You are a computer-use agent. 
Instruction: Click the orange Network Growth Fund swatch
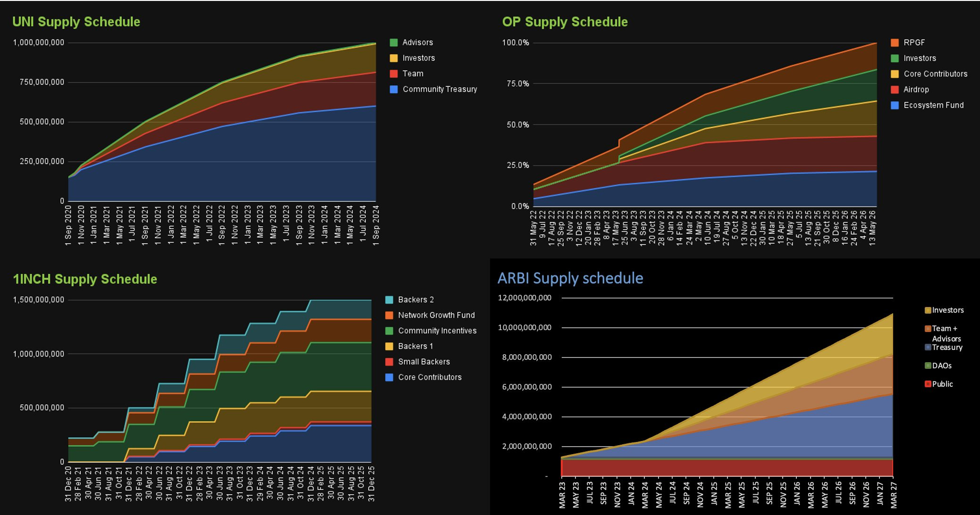tap(389, 315)
